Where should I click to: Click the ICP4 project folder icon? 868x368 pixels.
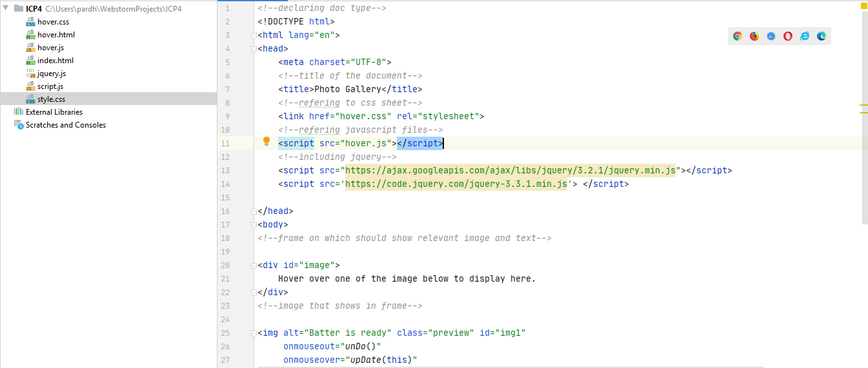coord(18,8)
